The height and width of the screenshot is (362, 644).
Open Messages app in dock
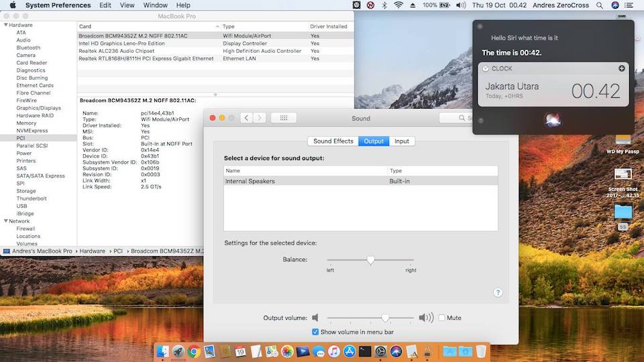[319, 351]
